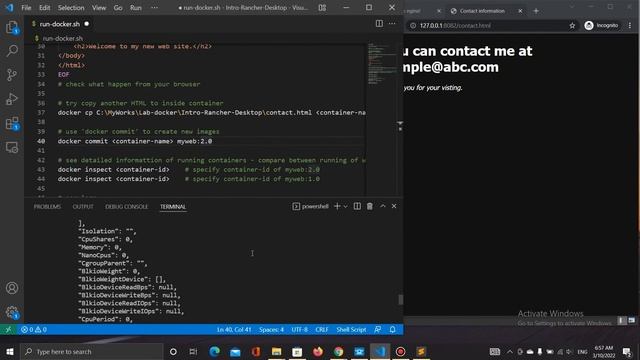Switch to the PROBLEMS panel tab
Viewport: 640px width, 360px height.
pyautogui.click(x=47, y=207)
